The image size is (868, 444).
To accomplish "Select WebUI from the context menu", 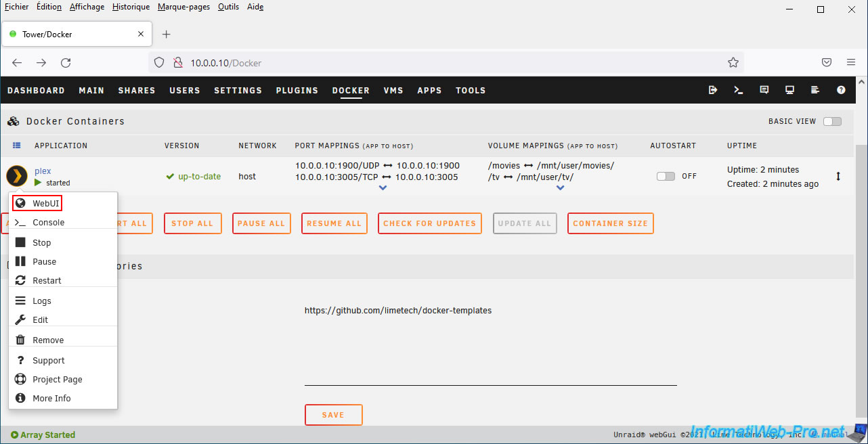I will [x=46, y=203].
